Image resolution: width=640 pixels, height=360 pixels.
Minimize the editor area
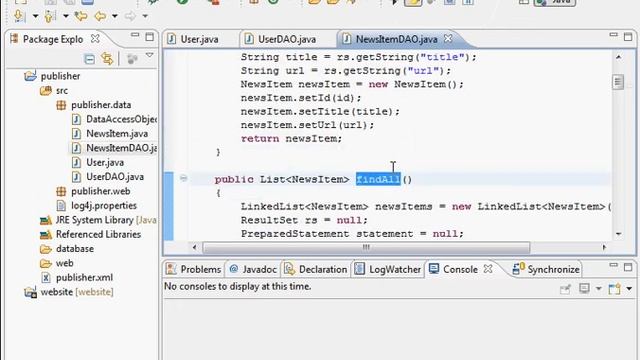pyautogui.click(x=613, y=36)
